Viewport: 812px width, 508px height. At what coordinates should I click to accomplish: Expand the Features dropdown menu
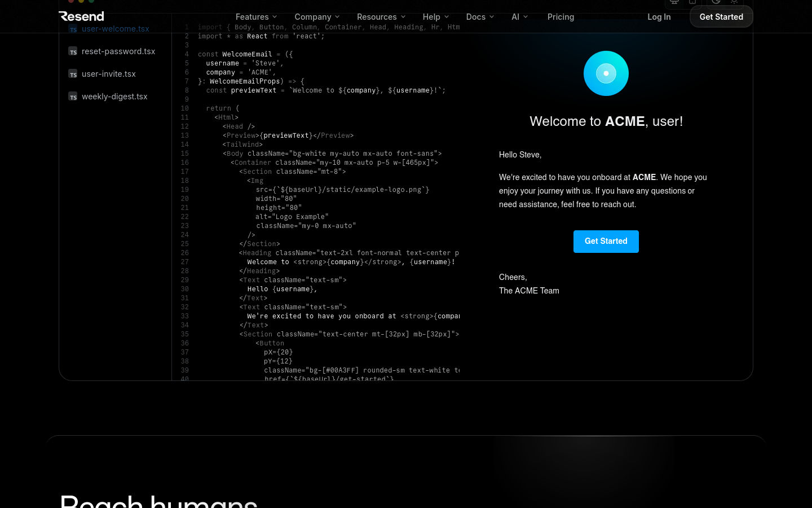pyautogui.click(x=256, y=17)
